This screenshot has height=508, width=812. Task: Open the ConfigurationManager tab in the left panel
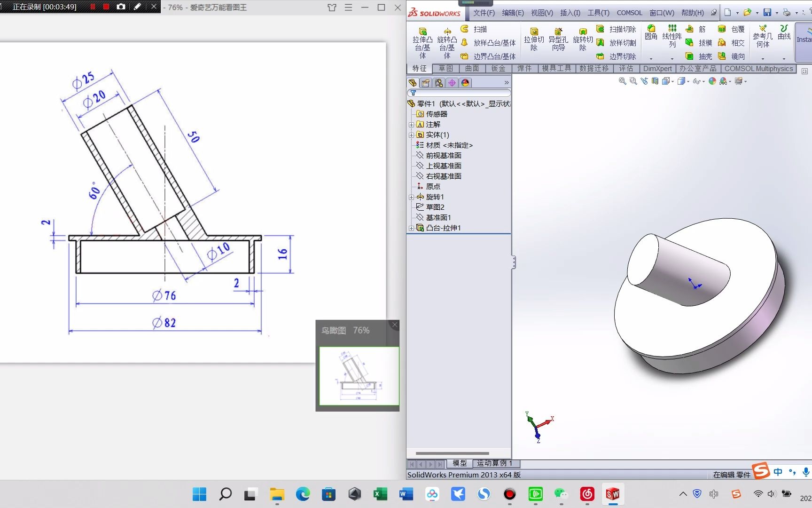[x=439, y=82]
